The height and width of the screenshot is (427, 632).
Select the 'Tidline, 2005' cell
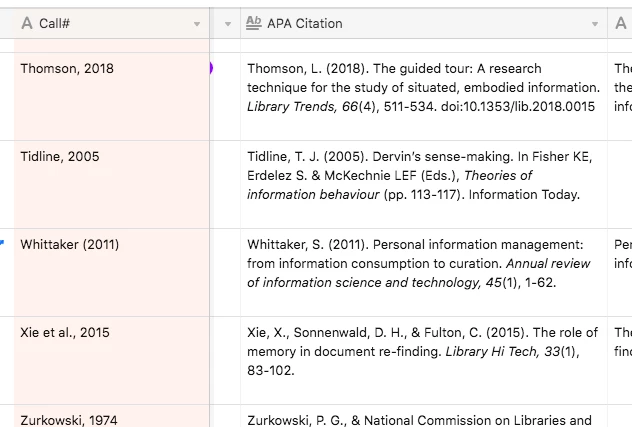(112, 185)
